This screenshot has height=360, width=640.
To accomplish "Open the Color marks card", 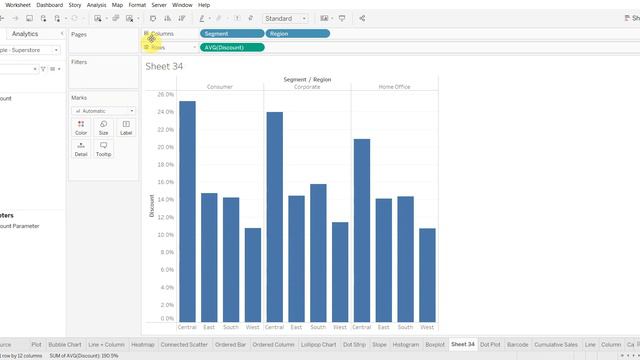I will (81, 128).
